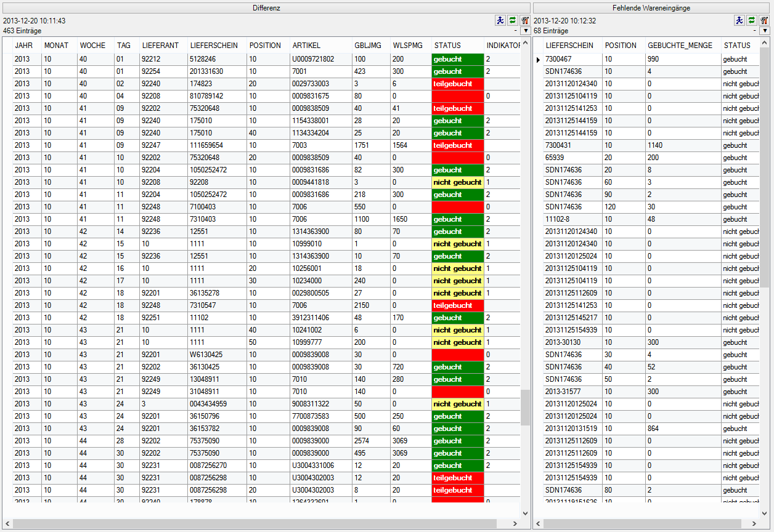The height and width of the screenshot is (532, 774).
Task: Click the STATUS column header in Differenz grid
Action: pyautogui.click(x=447, y=46)
